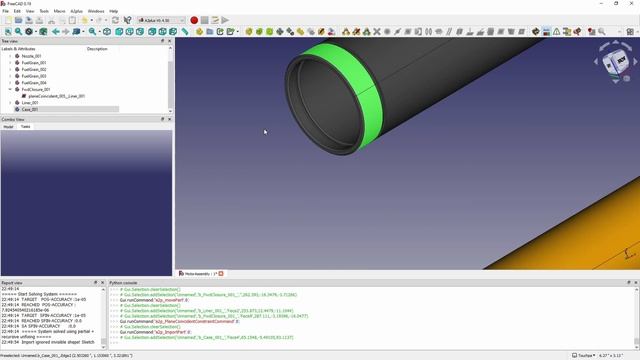This screenshot has width=640, height=360.
Task: Click the Tree view vertical scrollbar
Action: (170, 80)
